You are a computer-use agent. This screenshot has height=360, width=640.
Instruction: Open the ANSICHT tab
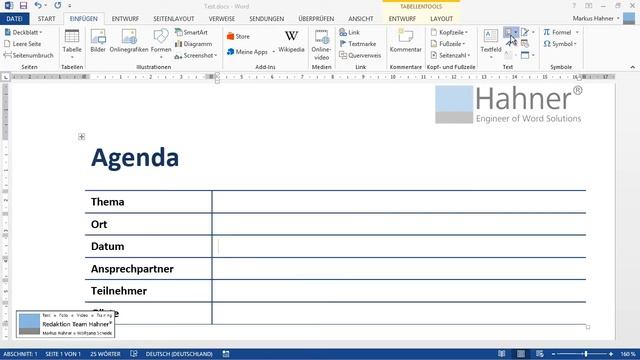coord(361,19)
